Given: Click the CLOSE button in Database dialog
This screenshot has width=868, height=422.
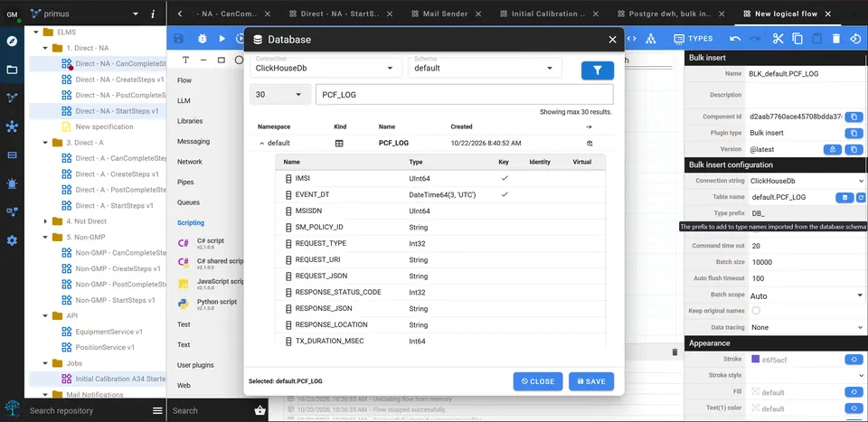Looking at the screenshot, I should [537, 381].
